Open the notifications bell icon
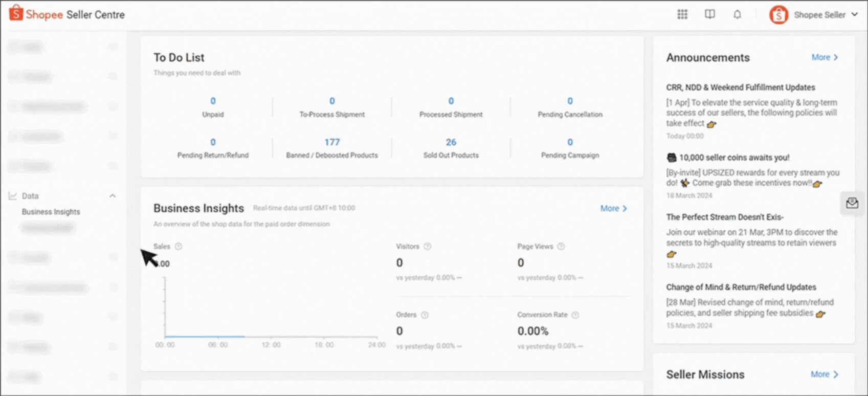Viewport: 868px width, 396px height. tap(737, 14)
